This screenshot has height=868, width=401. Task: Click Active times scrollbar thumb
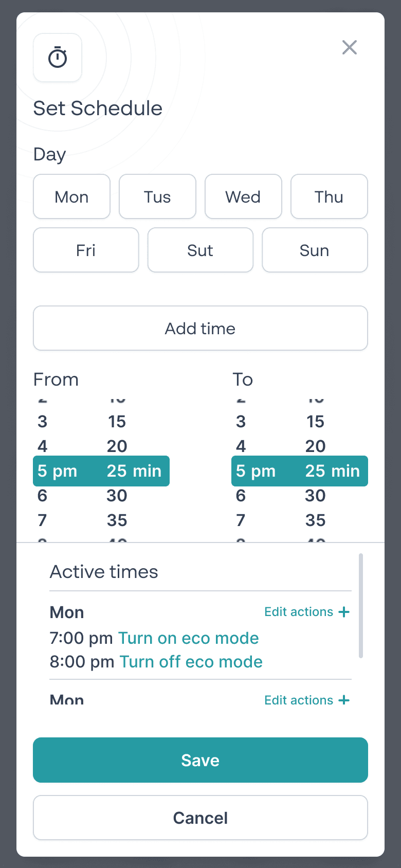point(361,606)
